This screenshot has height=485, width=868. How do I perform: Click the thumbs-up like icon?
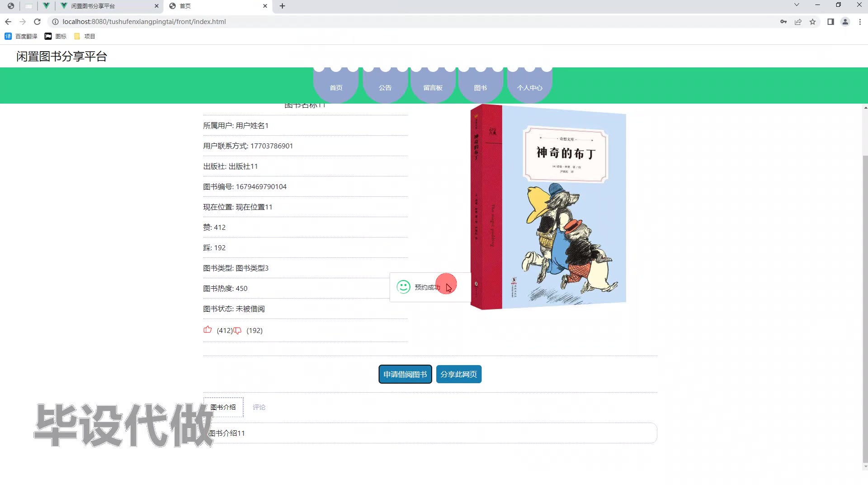[x=208, y=330]
